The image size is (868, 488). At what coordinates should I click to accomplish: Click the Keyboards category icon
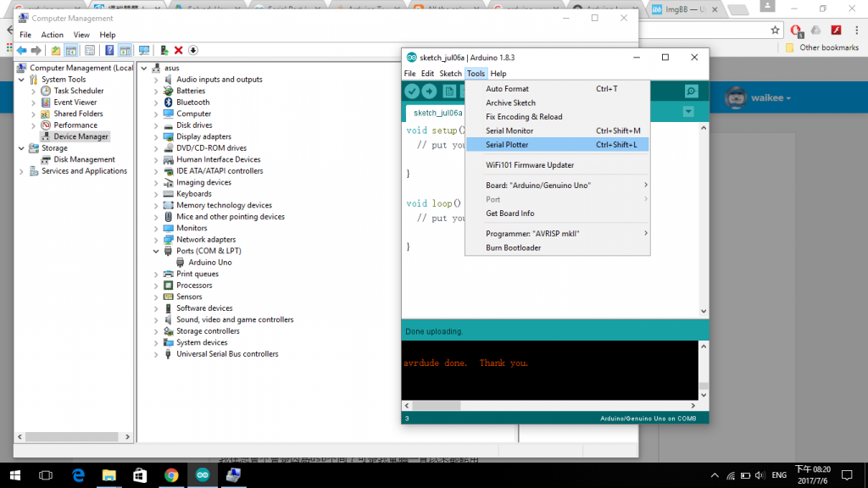pos(169,194)
